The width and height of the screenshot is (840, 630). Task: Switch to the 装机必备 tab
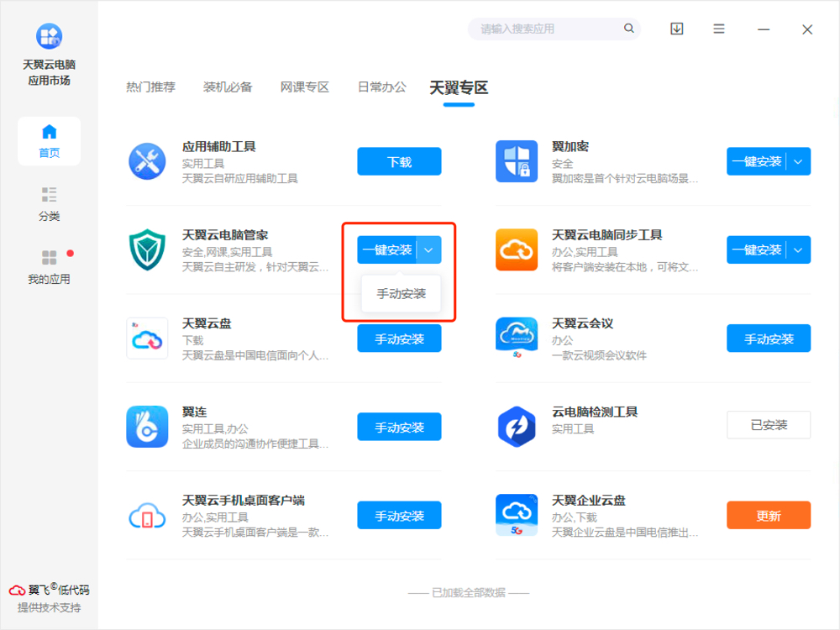[x=228, y=87]
